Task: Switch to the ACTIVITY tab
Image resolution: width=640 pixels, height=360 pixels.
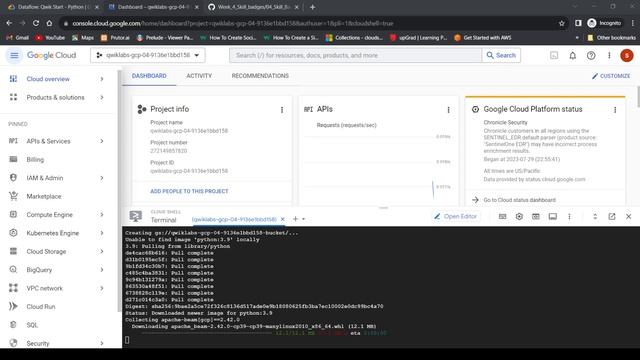Action: (x=199, y=76)
